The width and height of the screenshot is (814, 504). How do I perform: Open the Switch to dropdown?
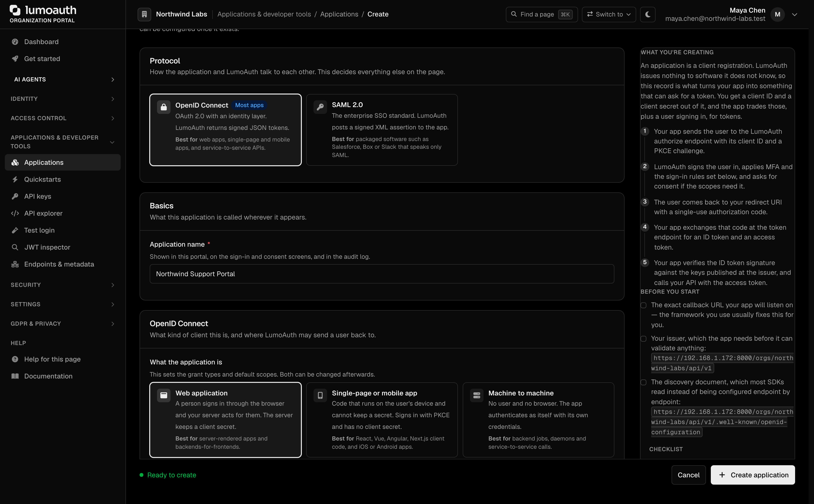609,14
